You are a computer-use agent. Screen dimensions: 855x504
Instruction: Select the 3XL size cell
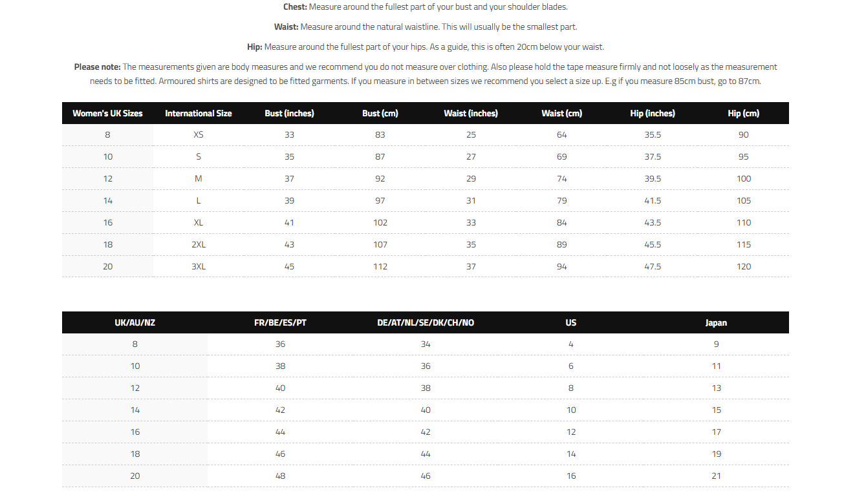[199, 267]
